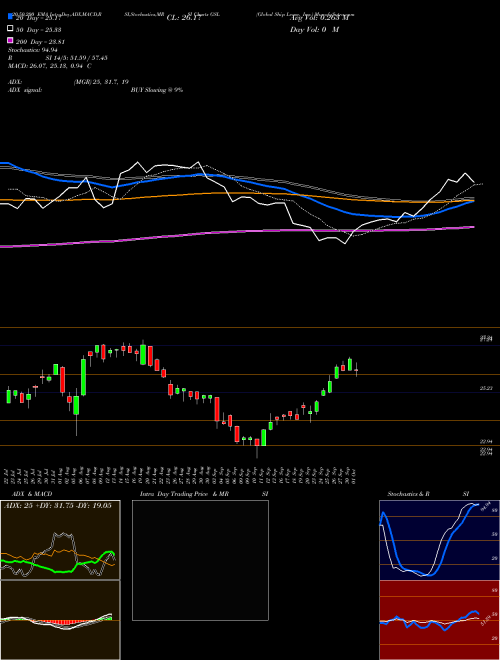Click the magenta 200 Day EMA legend swatch
Image resolution: width=500 pixels, height=660 pixels.
(10, 41)
